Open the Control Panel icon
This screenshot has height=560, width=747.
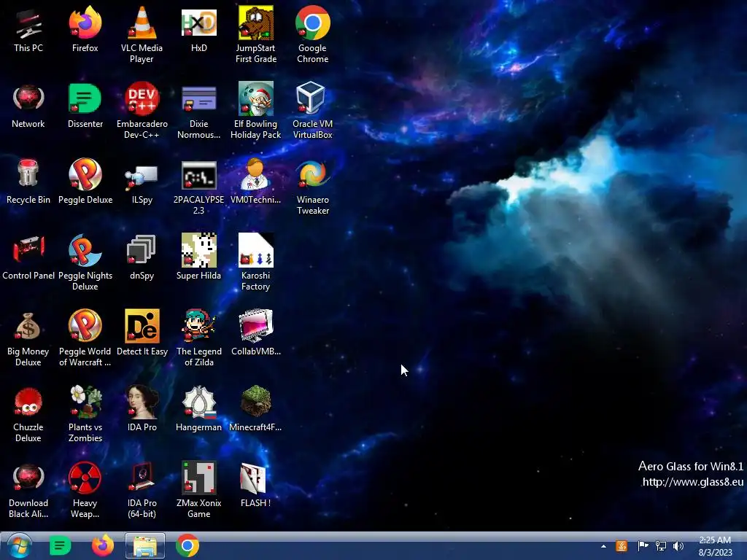click(x=28, y=257)
